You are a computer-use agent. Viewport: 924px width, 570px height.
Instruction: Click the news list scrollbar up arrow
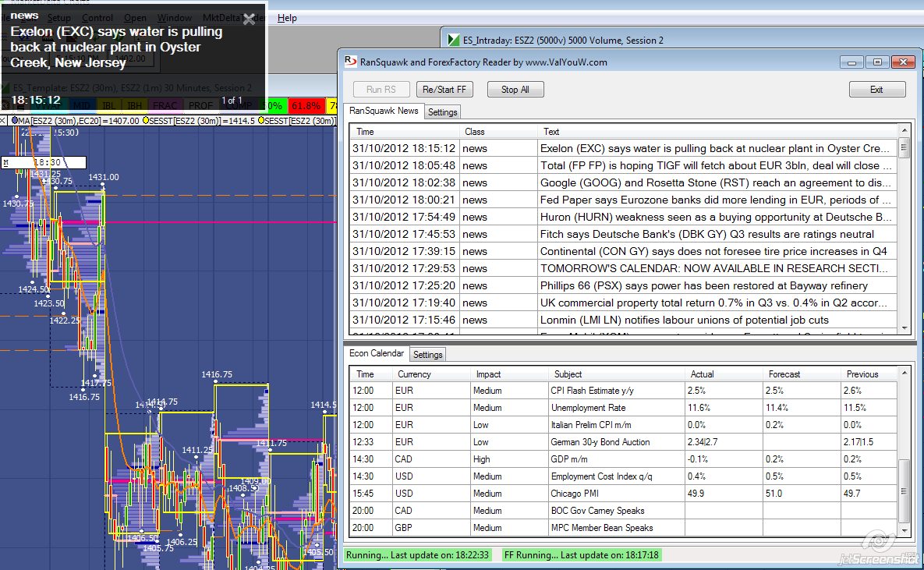click(x=904, y=130)
